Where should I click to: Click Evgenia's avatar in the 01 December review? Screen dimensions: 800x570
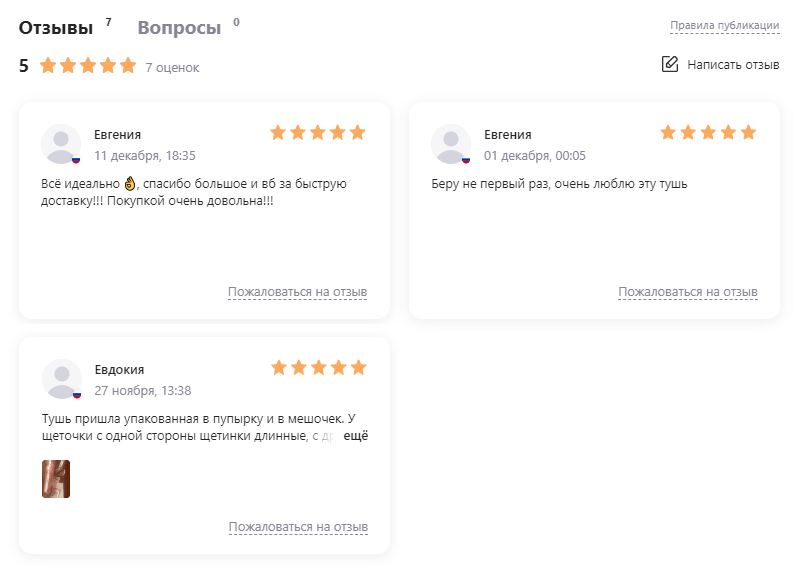[x=451, y=144]
